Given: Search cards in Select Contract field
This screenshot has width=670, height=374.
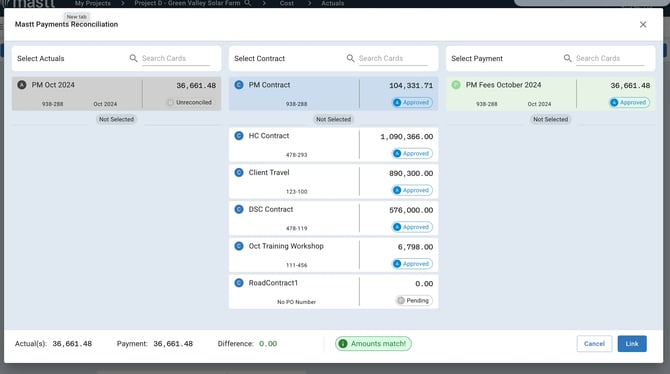Looking at the screenshot, I should point(393,59).
